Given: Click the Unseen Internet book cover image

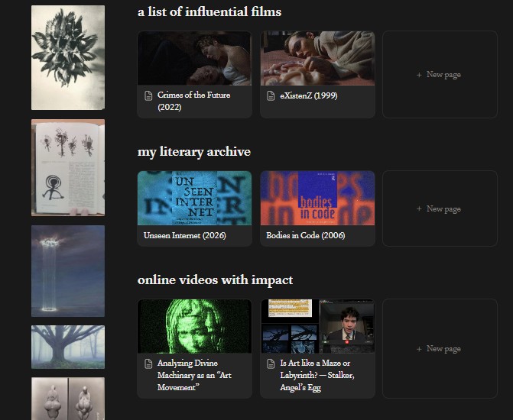Looking at the screenshot, I should (x=195, y=198).
